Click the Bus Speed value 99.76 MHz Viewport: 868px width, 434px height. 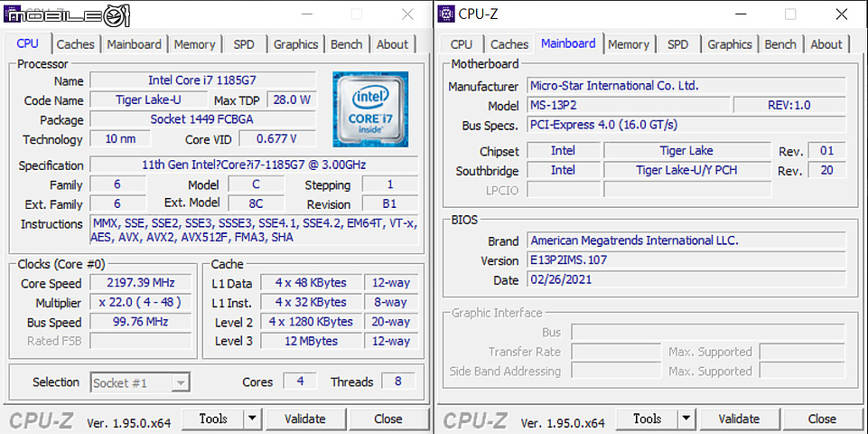[141, 322]
